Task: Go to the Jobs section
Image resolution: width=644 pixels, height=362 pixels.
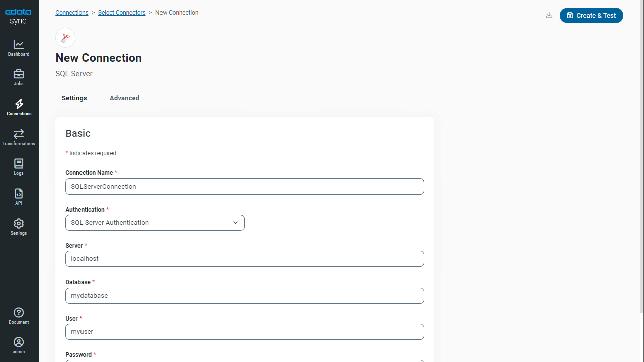Action: pyautogui.click(x=19, y=78)
